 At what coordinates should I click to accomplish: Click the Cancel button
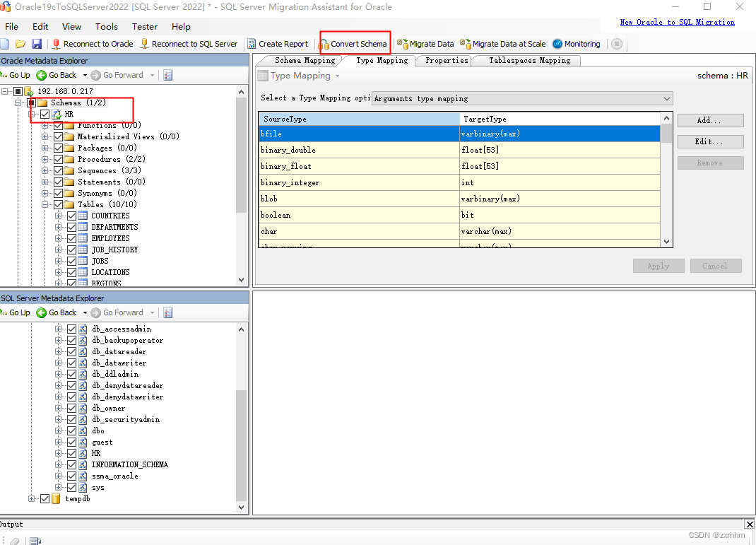pyautogui.click(x=716, y=266)
